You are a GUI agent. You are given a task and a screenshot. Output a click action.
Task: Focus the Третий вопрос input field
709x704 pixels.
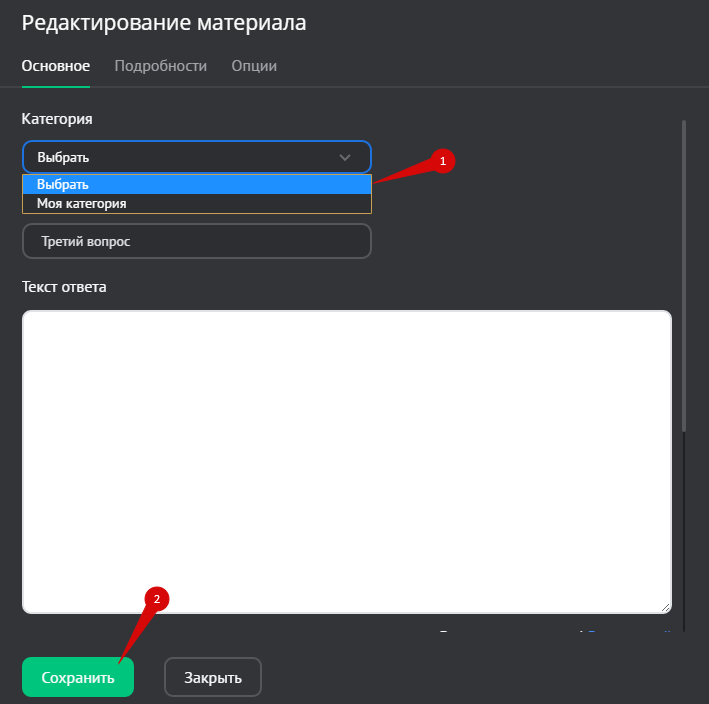(x=196, y=241)
